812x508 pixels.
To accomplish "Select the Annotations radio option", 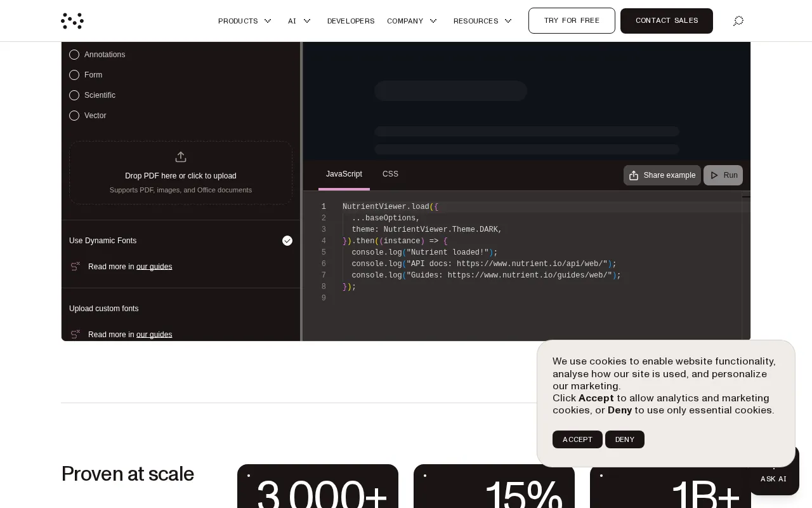I will pos(74,55).
